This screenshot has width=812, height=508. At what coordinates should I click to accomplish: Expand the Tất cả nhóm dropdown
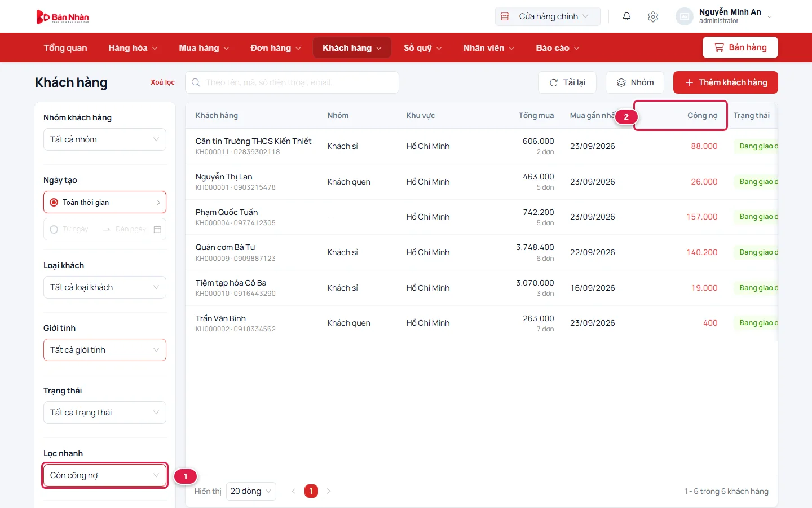pyautogui.click(x=105, y=139)
